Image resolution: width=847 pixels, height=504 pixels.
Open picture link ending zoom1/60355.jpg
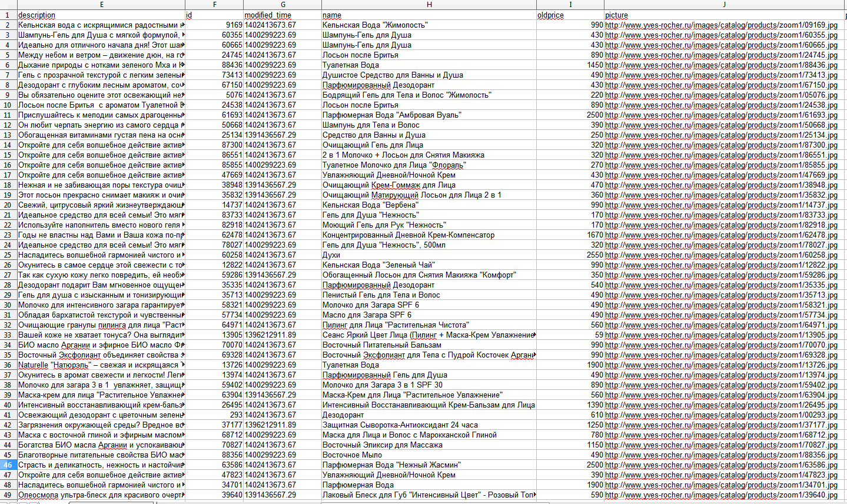(721, 35)
